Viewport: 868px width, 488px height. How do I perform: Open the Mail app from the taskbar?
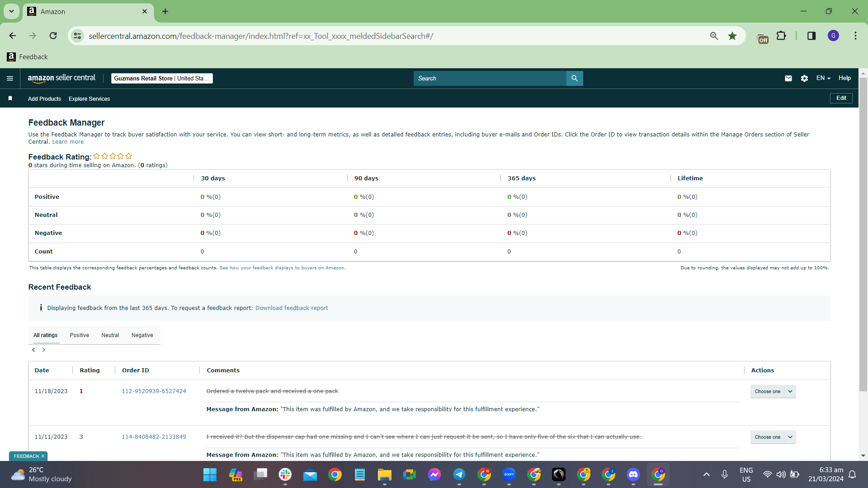click(310, 474)
